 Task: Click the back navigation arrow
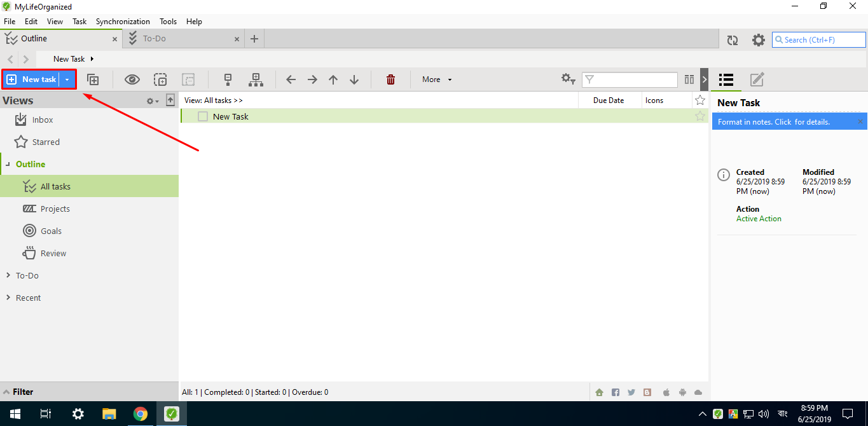[11, 59]
